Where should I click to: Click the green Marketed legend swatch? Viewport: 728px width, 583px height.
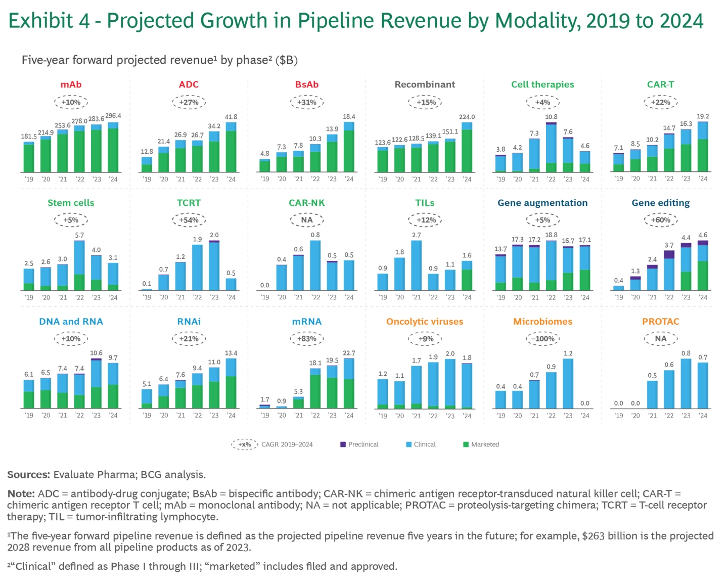click(x=466, y=444)
